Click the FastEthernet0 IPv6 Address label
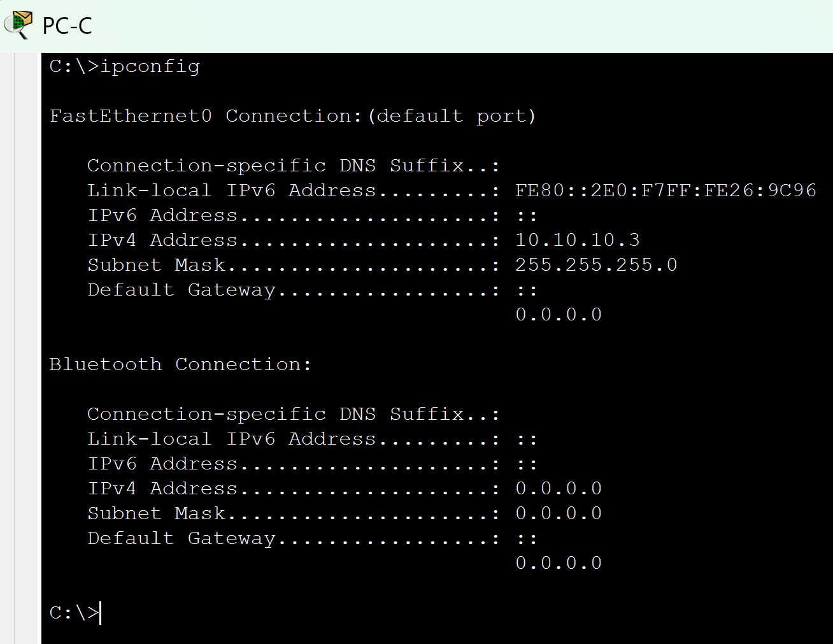Screen dimensions: 833x644 [x=162, y=215]
